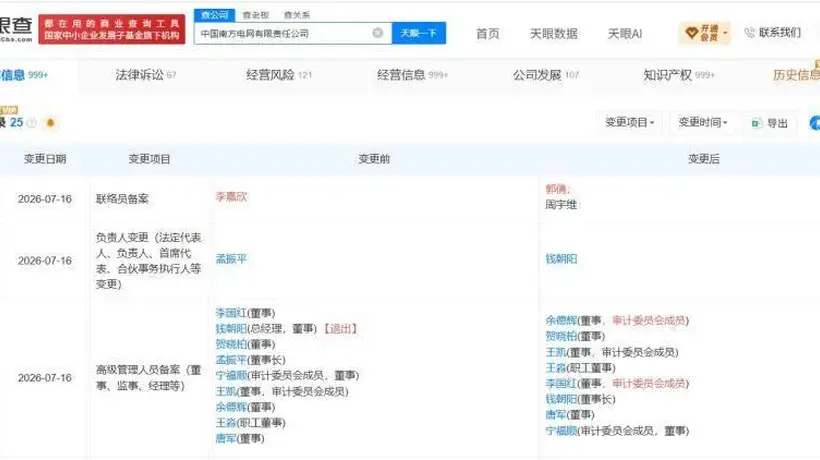Click the green export icon beside 导出

click(756, 123)
